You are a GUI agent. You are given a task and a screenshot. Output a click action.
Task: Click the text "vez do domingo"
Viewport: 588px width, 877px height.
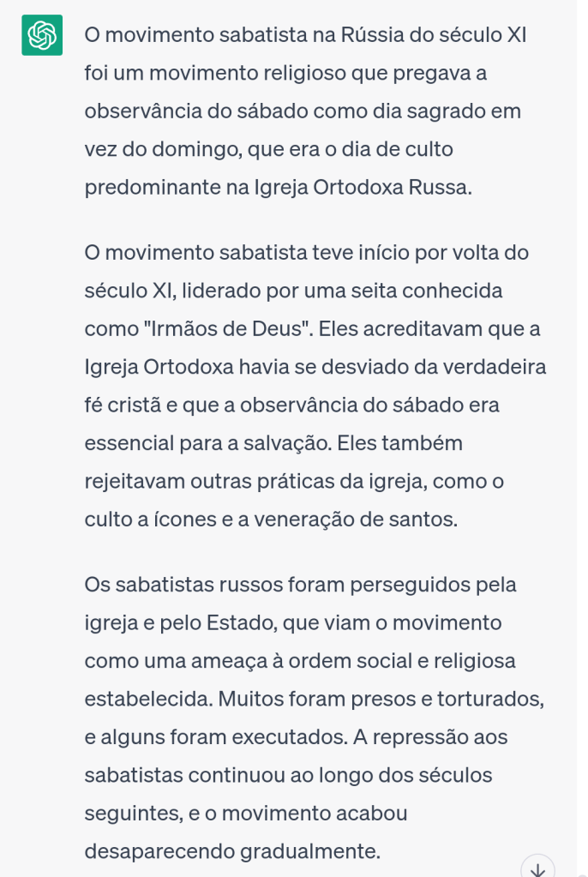click(x=162, y=150)
